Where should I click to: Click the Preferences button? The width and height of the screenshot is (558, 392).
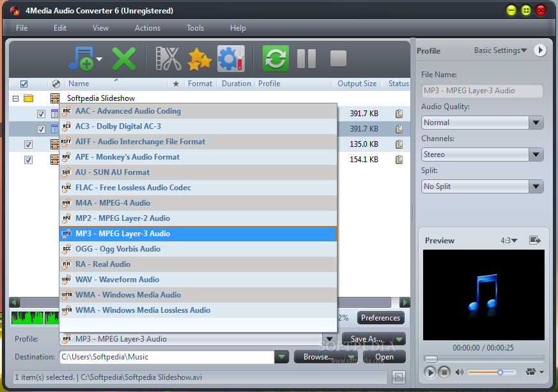381,318
